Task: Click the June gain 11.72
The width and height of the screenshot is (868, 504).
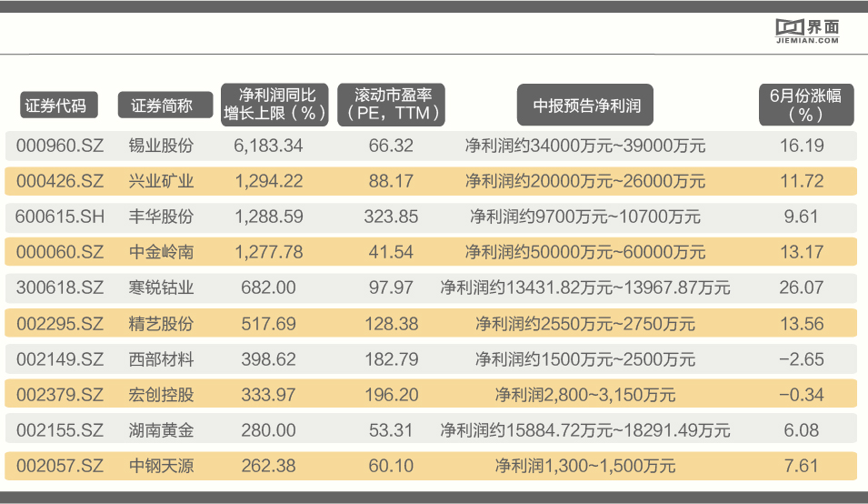Action: point(802,181)
